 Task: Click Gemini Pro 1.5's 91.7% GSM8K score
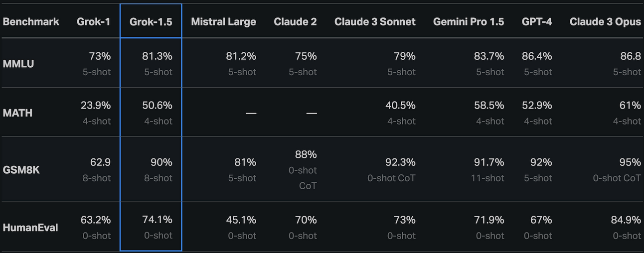tap(489, 162)
